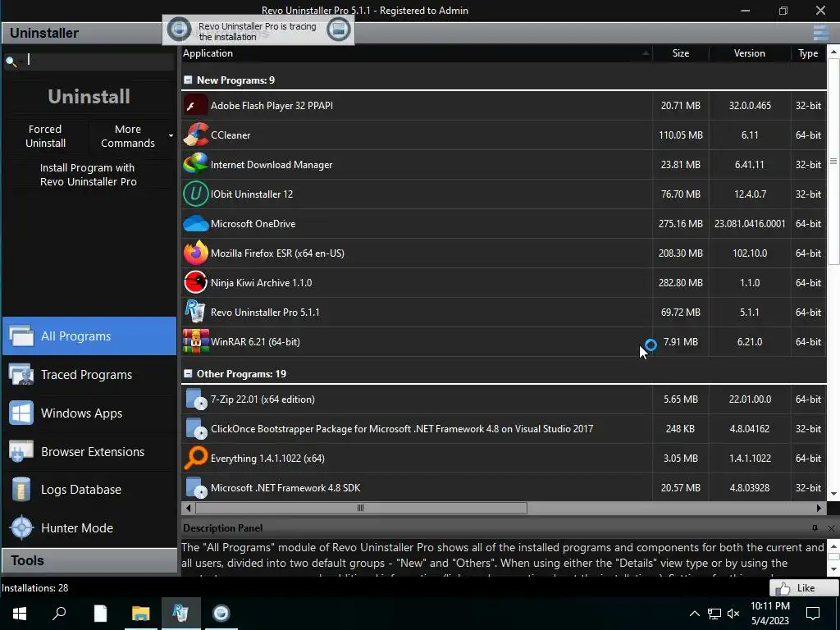
Task: Click the tracing popup right round icon
Action: pyautogui.click(x=339, y=29)
